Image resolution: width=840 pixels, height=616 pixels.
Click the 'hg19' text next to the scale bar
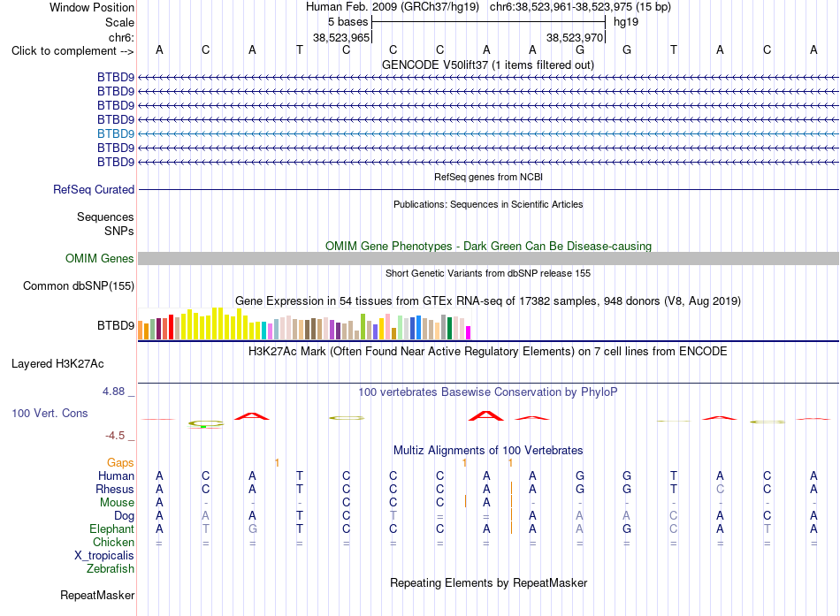[x=626, y=22]
